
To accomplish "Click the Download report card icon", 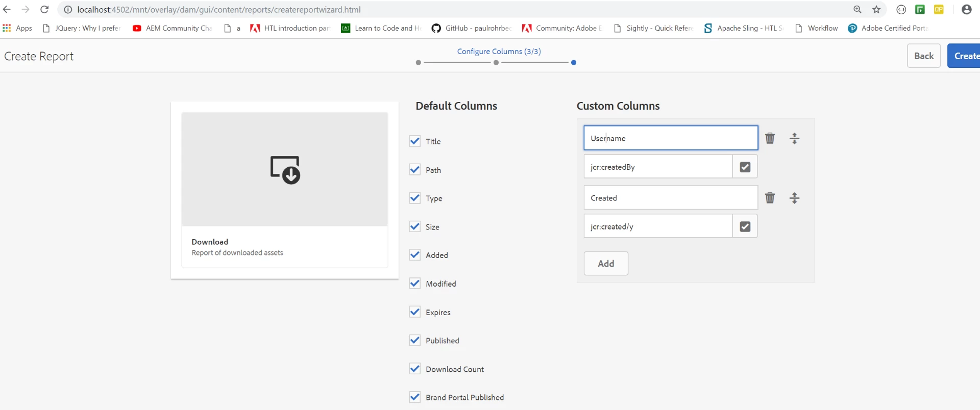I will click(x=285, y=169).
